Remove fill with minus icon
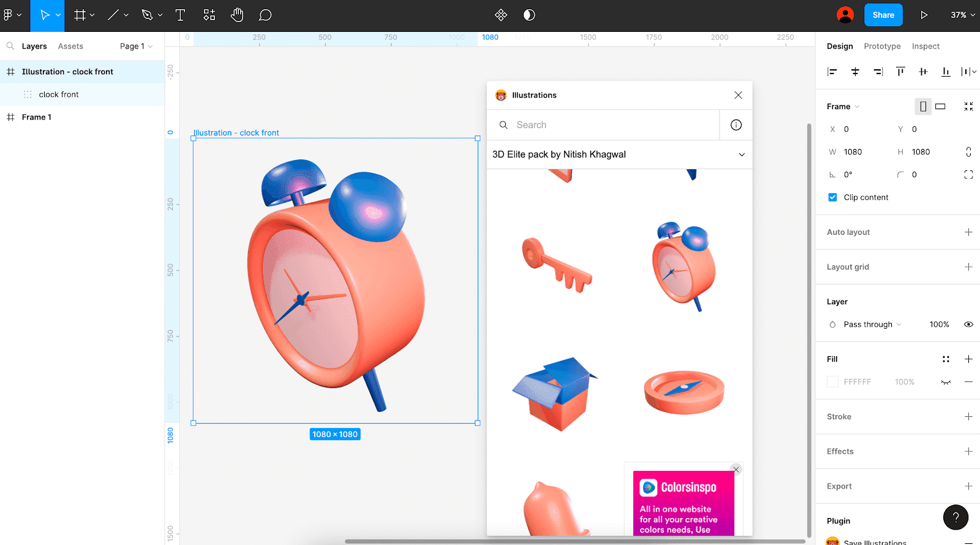The image size is (980, 545). coord(968,382)
